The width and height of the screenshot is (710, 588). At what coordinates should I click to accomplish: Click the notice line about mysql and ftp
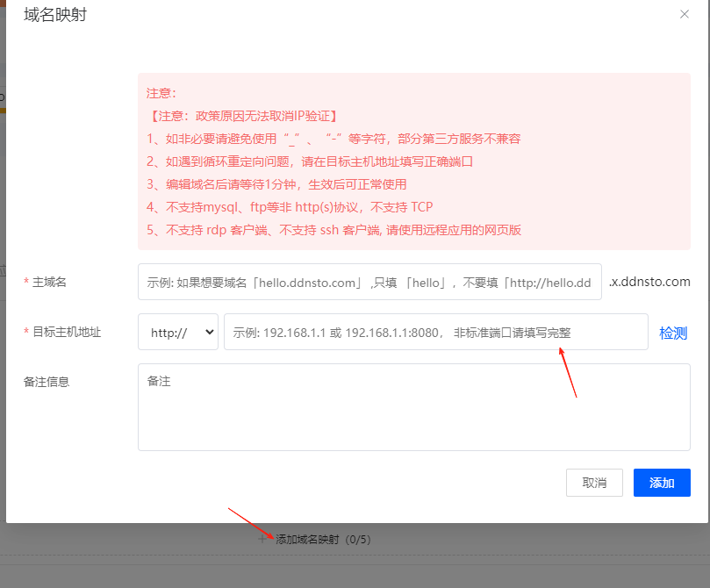coord(290,207)
